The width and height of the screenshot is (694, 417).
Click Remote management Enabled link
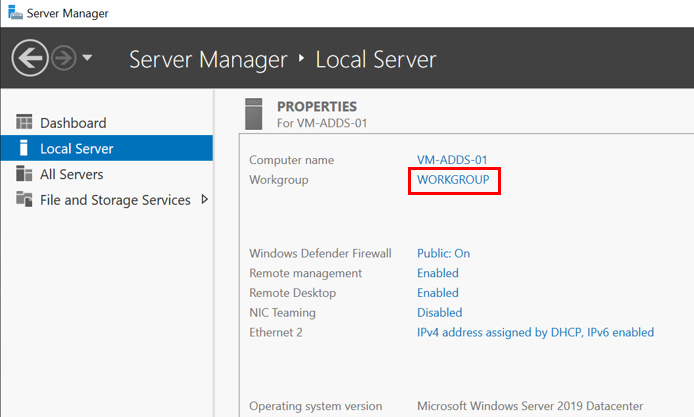pos(438,273)
